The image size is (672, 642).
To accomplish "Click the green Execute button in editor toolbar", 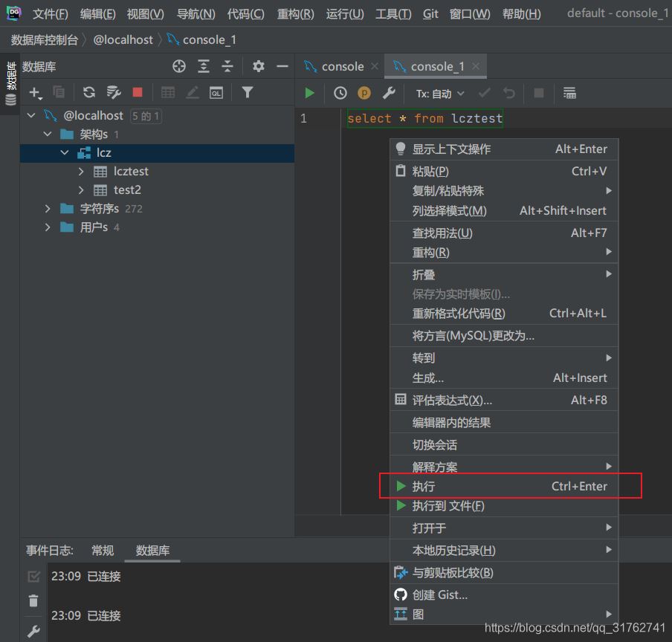I will (310, 93).
